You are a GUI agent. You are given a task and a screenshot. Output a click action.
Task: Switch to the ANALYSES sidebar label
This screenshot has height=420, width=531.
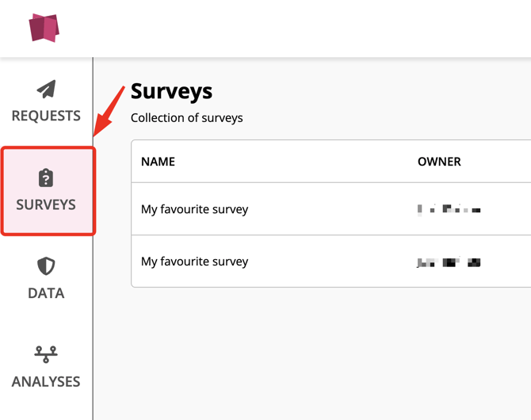pos(46,382)
